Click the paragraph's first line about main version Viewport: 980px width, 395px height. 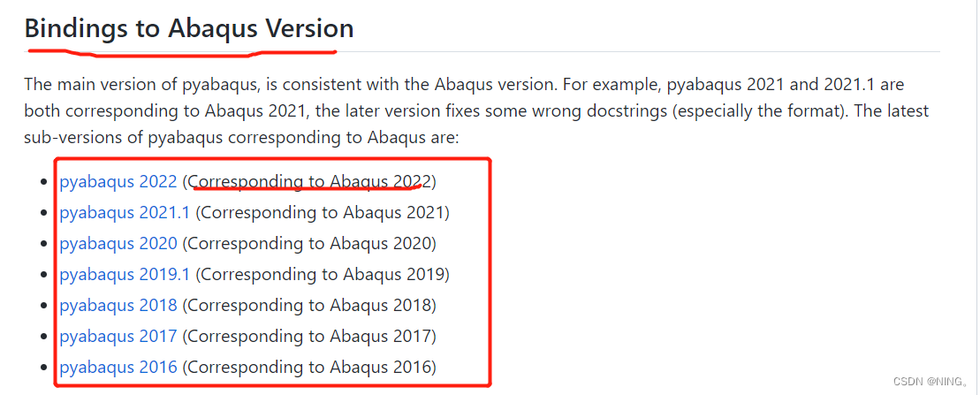click(464, 85)
